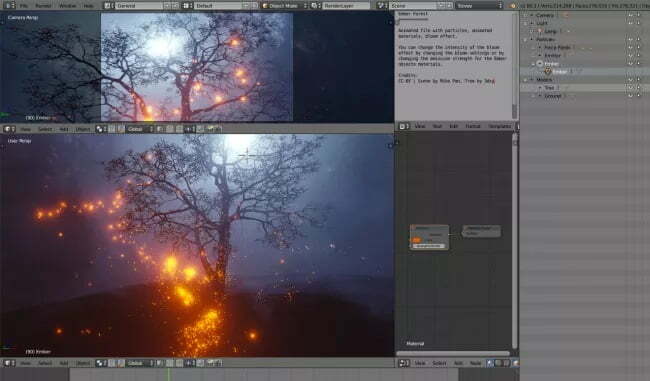Click Add in the node editor header
This screenshot has height=381, width=650.
tap(458, 363)
